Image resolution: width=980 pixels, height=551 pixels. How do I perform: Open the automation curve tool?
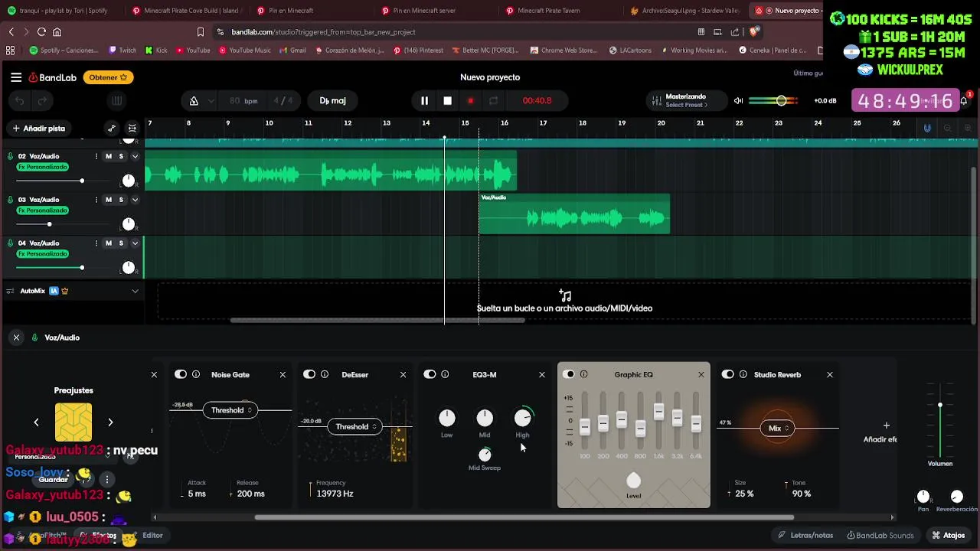(x=112, y=129)
